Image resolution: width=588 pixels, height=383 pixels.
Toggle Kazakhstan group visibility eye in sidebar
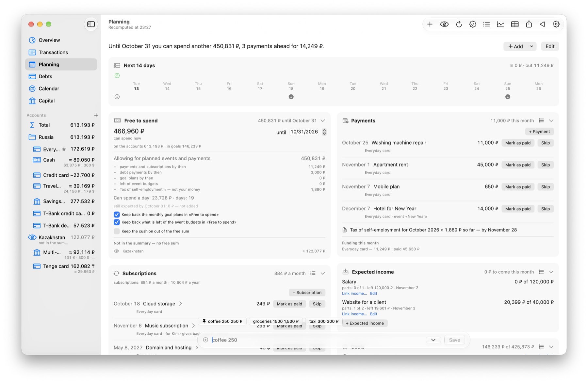[x=32, y=237]
